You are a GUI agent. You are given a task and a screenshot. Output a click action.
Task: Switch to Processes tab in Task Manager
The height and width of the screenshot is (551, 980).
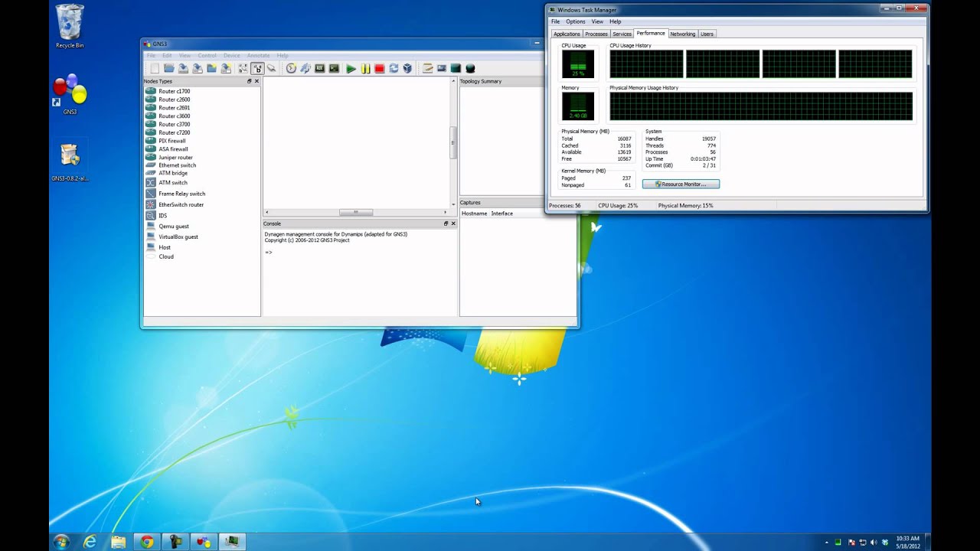pyautogui.click(x=596, y=34)
